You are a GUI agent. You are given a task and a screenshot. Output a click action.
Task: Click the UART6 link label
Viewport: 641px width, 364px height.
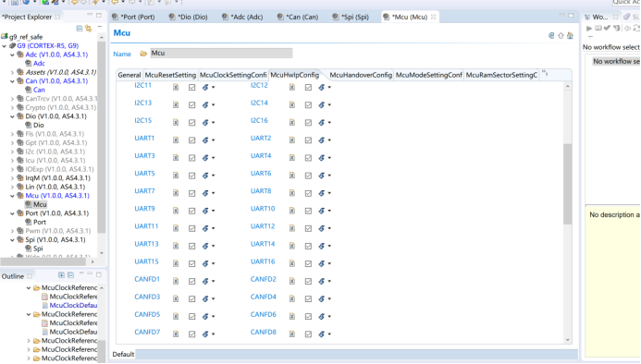tap(261, 174)
